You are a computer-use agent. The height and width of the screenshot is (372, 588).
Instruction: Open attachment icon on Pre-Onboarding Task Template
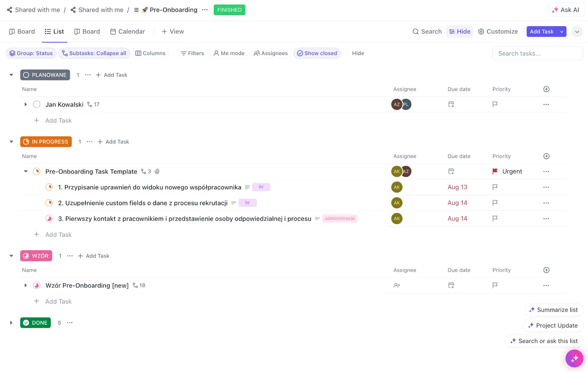click(157, 171)
